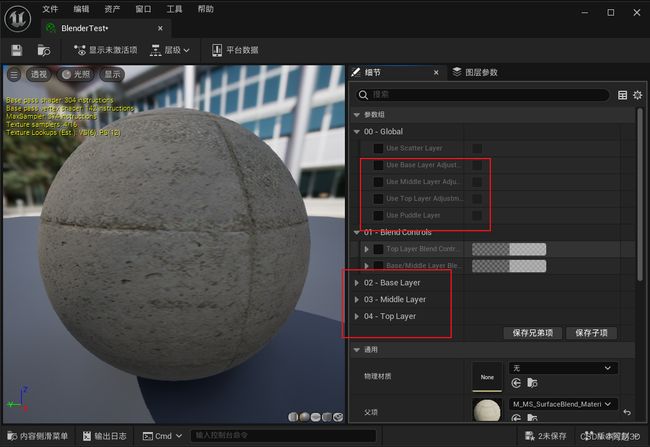The image size is (650, 447).
Task: Open the 层级 hierarchy dropdown
Action: 170,50
